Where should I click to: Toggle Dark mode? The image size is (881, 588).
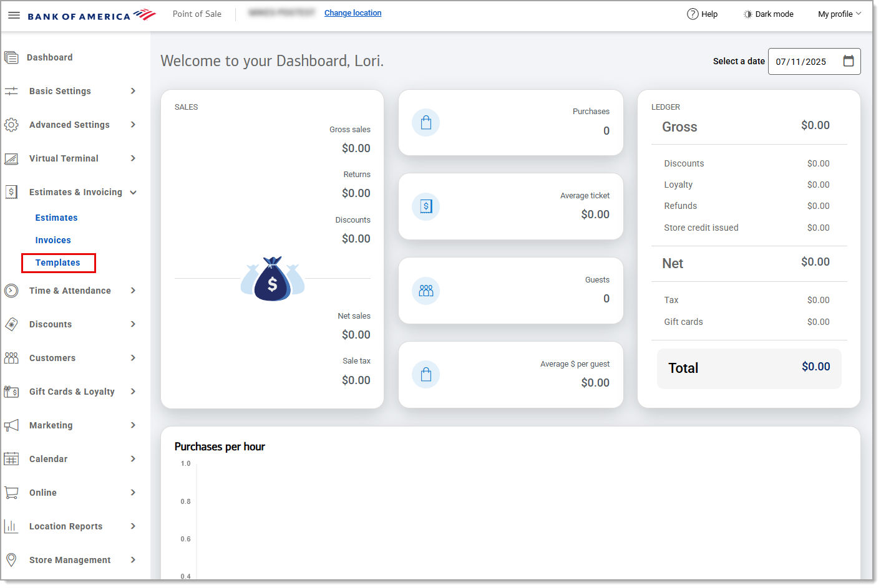coord(768,14)
